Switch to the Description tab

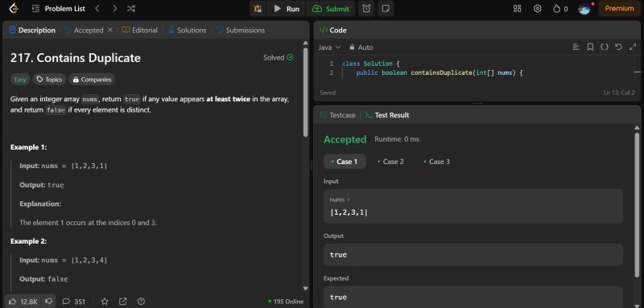[x=32, y=31]
